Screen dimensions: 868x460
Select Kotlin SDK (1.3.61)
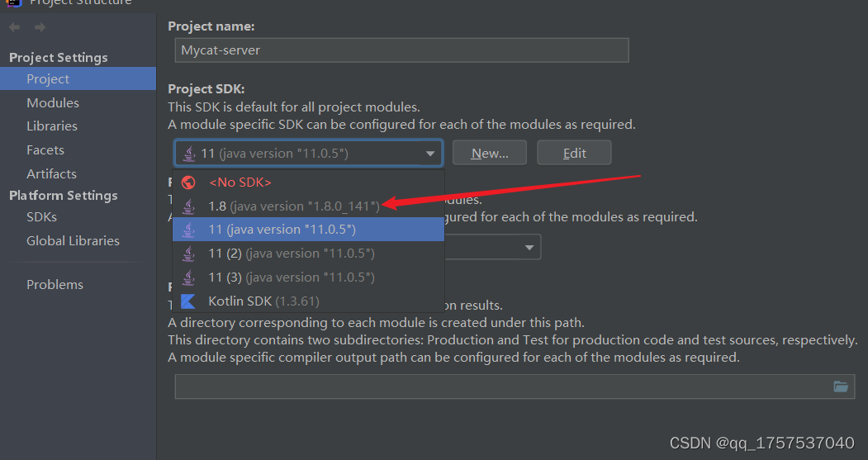click(308, 301)
